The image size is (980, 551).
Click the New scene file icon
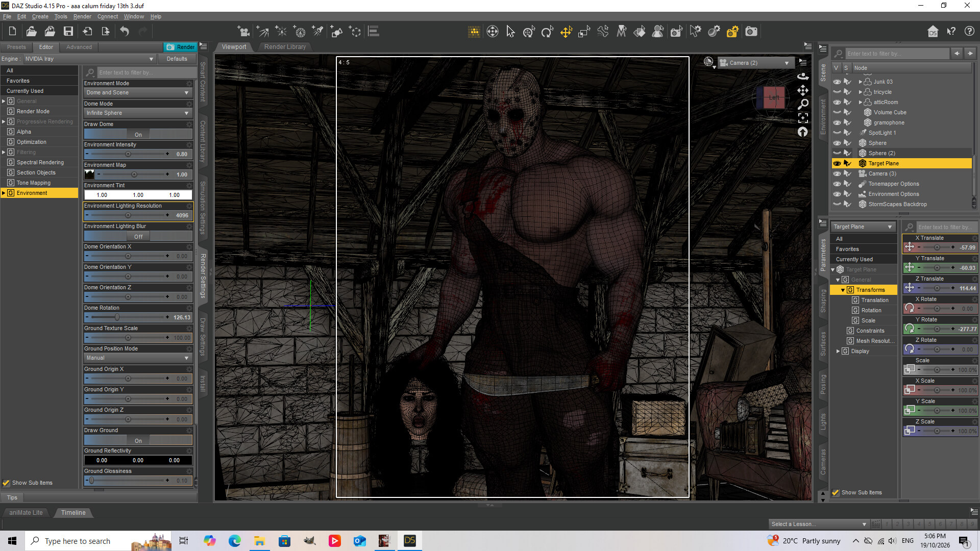pyautogui.click(x=13, y=32)
